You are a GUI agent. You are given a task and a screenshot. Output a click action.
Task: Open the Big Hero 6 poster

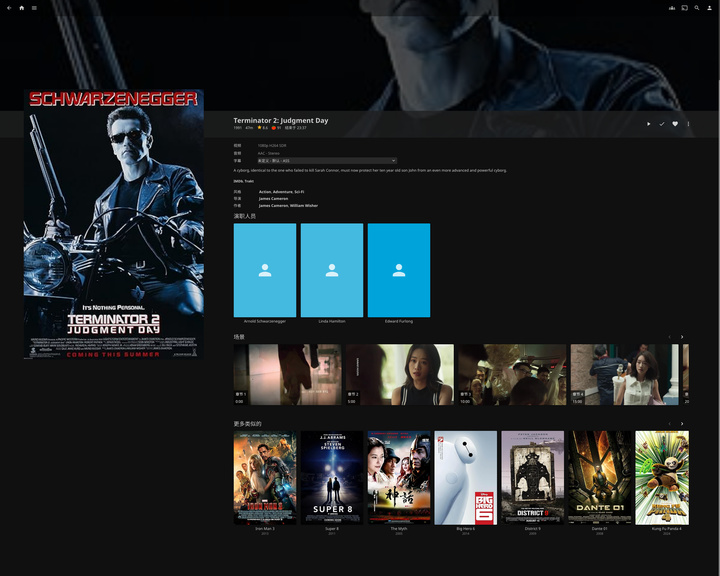[x=466, y=478]
